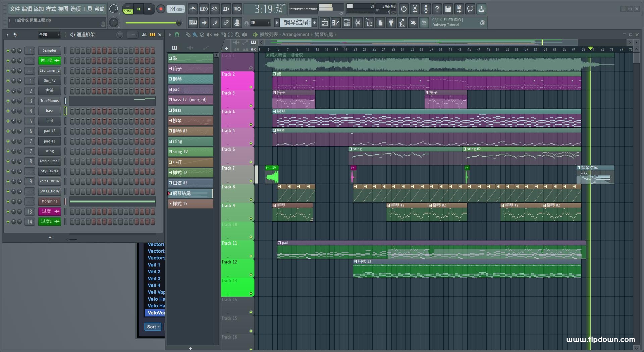Open the channel rack 全部 group filter dropdown
The image size is (644, 352).
pos(49,35)
